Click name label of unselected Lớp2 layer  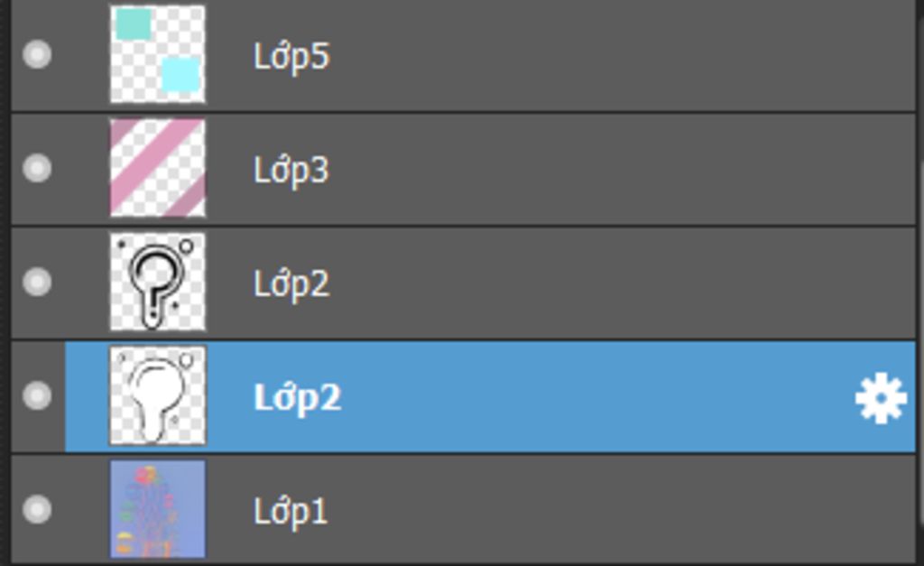[x=291, y=284]
